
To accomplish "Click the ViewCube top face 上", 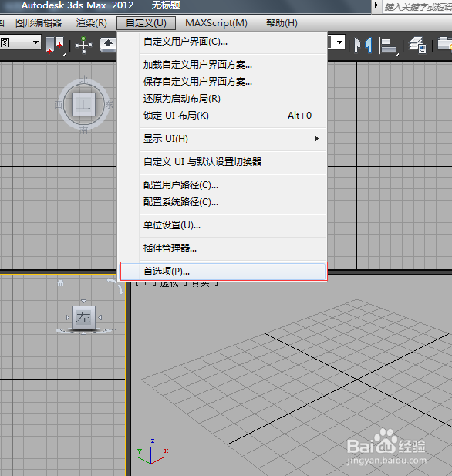I will [83, 104].
